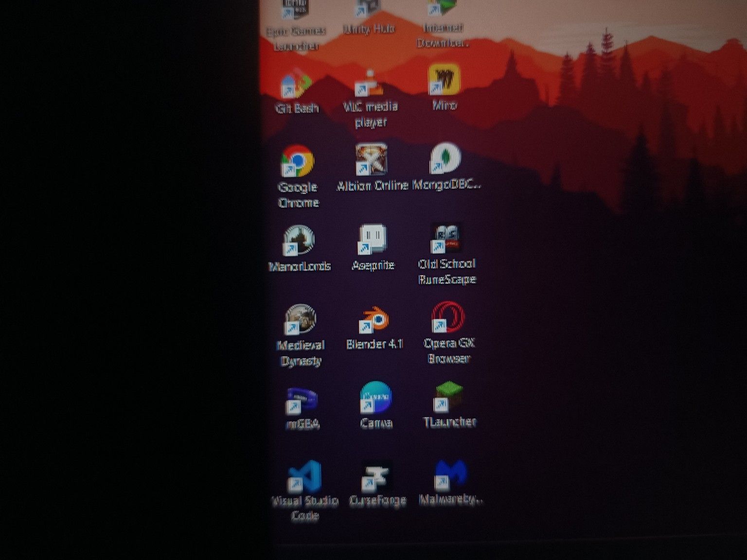747x560 pixels.
Task: Click the Old School RuneScape icon
Action: coord(447,254)
